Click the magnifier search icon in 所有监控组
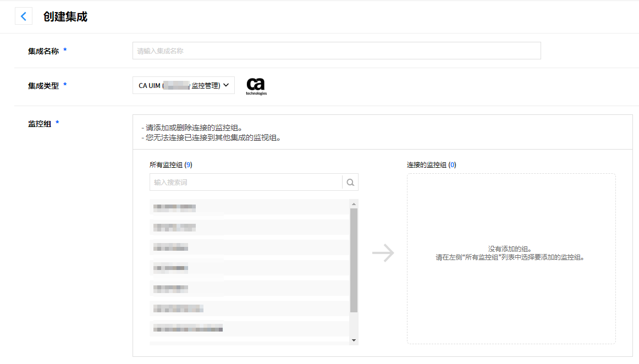Viewport: 639px width, 364px height. [x=350, y=183]
